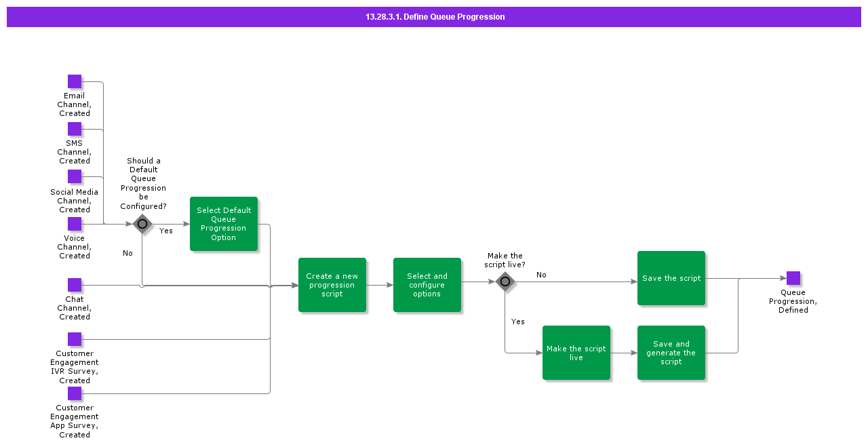Click the No label below the first diamond
The height and width of the screenshot is (447, 868).
127,253
